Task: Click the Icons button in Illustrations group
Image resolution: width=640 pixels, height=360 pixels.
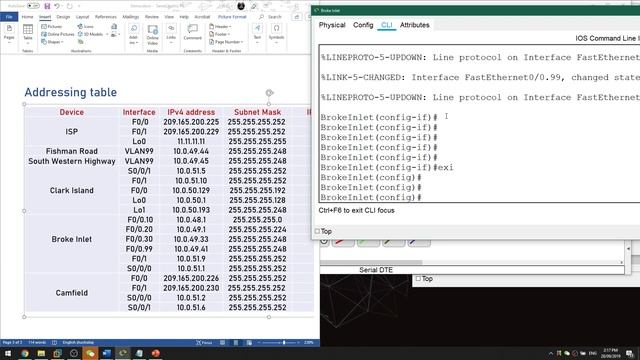Action: 86,27
